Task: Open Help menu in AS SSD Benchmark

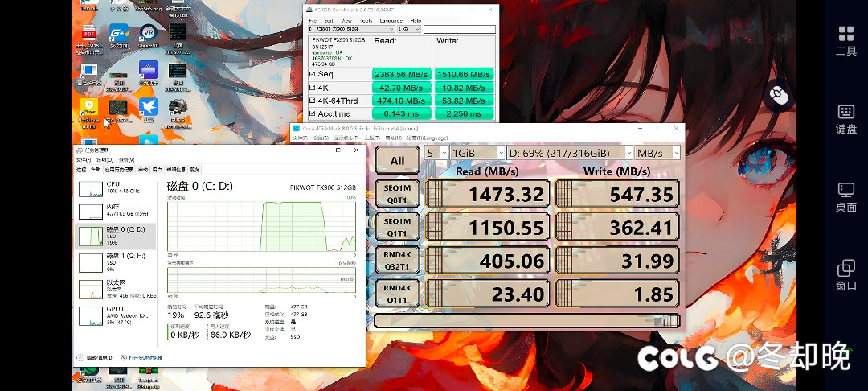Action: (416, 20)
